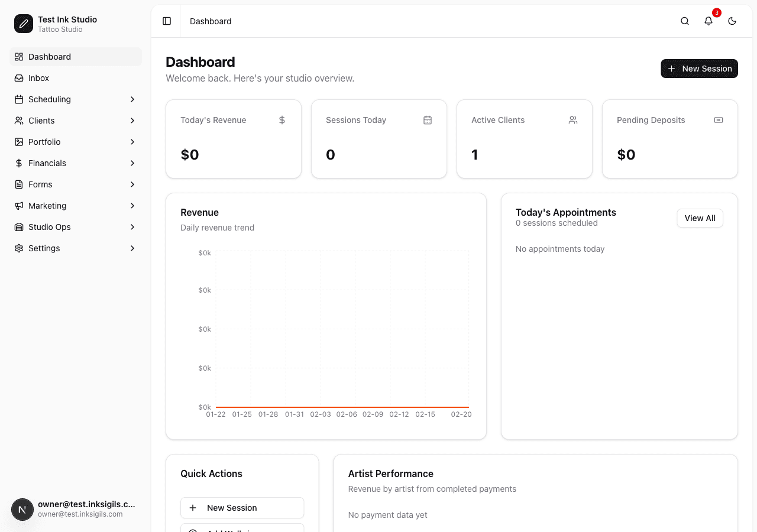Viewport: 757px width, 532px height.
Task: Click the dollar icon on Today's Revenue card
Action: tap(282, 120)
